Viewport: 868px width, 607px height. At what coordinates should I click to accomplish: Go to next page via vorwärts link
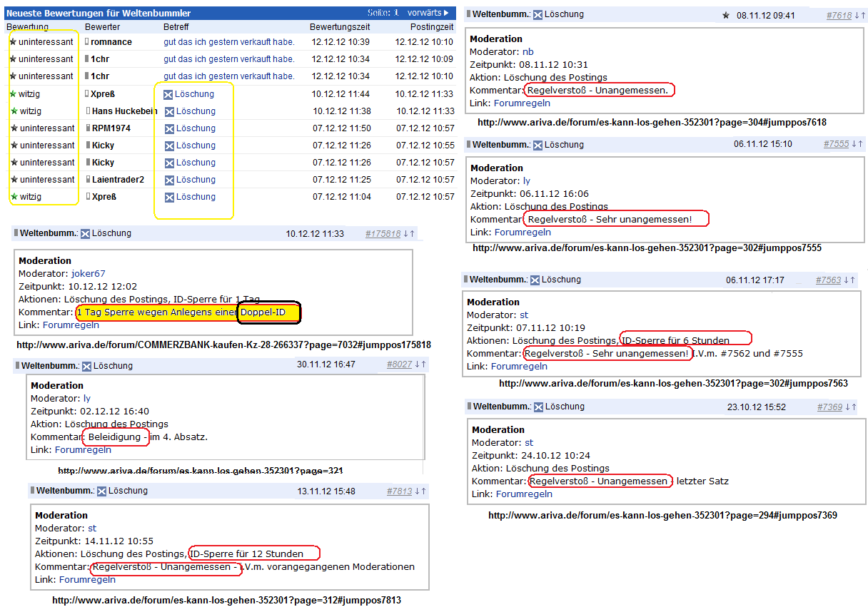(428, 13)
